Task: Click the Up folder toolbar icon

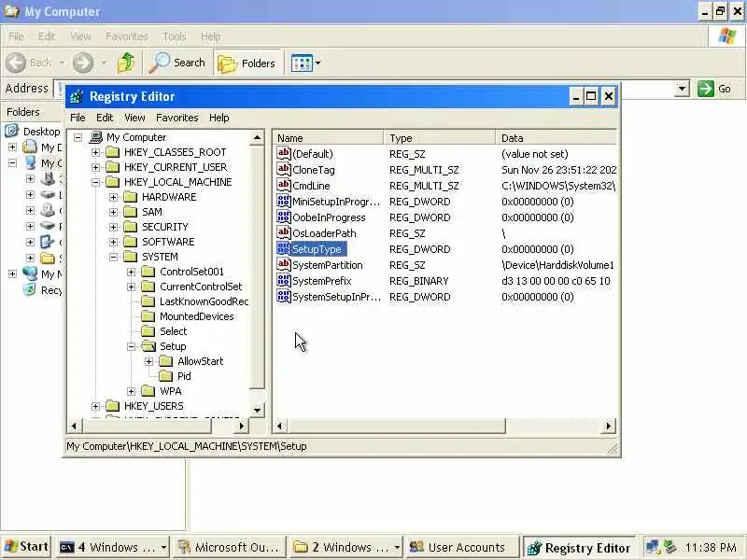Action: pos(126,63)
